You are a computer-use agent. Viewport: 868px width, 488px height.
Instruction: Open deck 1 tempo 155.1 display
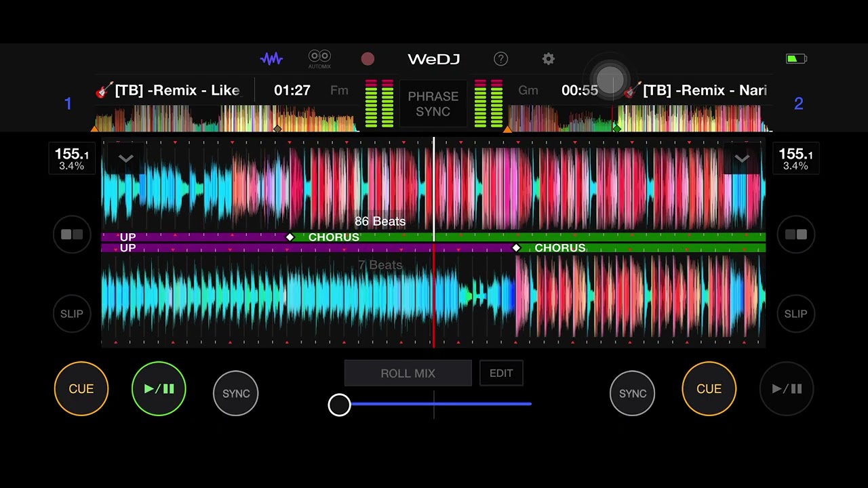72,159
